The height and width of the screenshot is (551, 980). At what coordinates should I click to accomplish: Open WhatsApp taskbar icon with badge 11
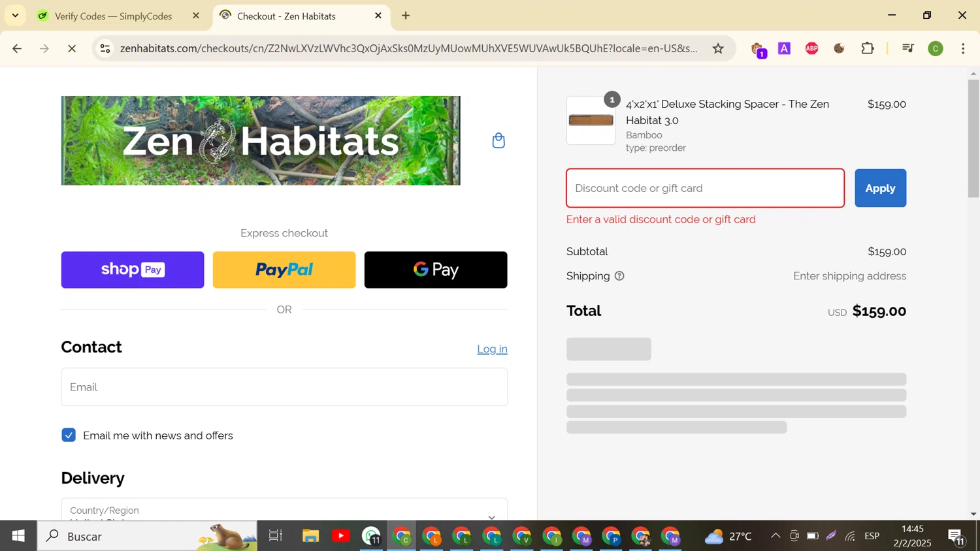371,536
